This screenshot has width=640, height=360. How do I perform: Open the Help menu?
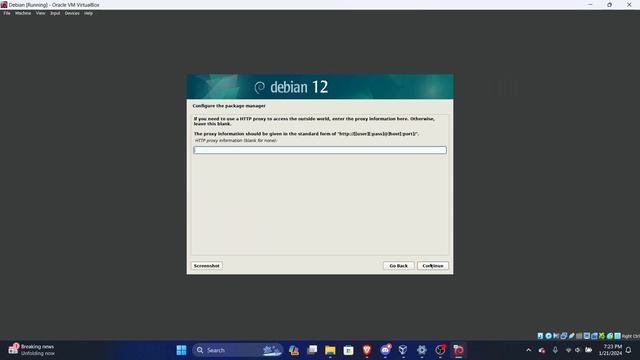pos(89,13)
